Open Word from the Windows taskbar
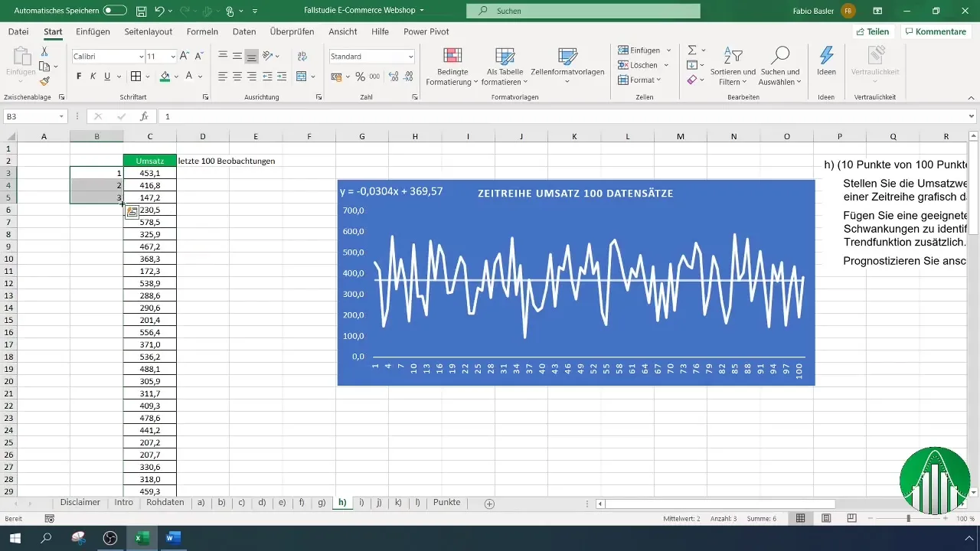 click(173, 538)
